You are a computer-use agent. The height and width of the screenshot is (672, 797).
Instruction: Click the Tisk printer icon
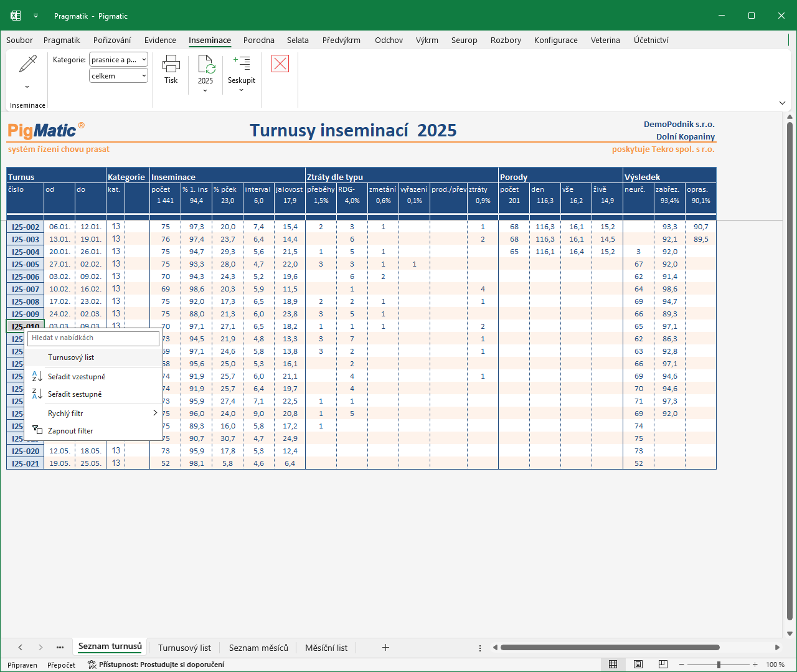pyautogui.click(x=171, y=64)
